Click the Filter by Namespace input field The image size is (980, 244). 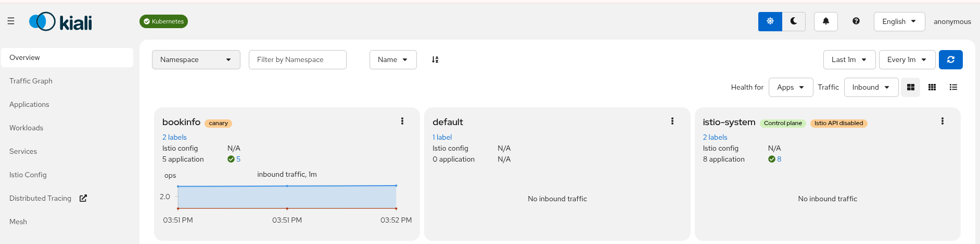pos(297,59)
